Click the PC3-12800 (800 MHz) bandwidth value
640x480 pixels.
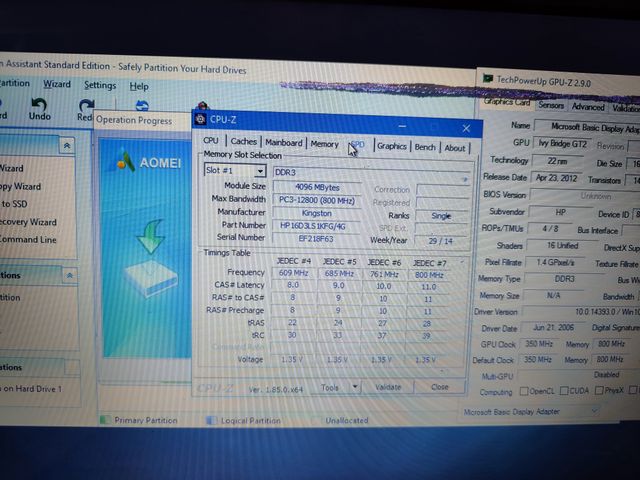[x=317, y=200]
